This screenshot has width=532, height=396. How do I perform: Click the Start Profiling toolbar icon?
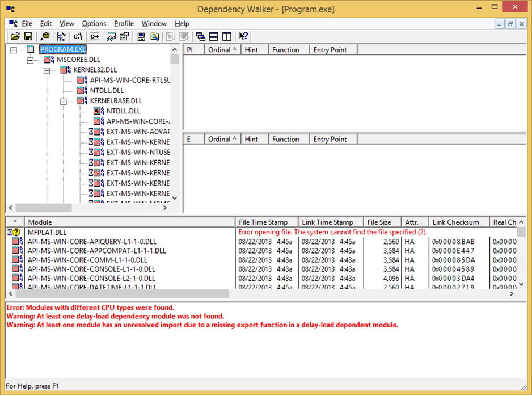click(x=171, y=36)
